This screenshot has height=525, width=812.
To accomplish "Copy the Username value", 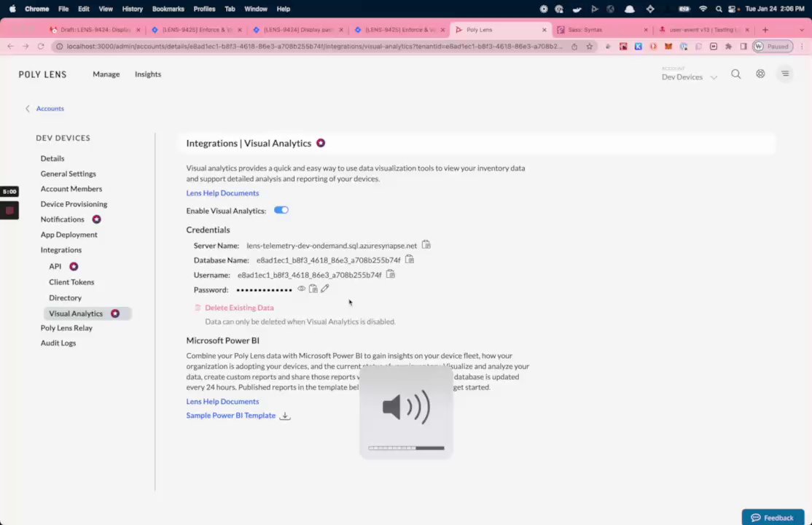I will [x=391, y=274].
